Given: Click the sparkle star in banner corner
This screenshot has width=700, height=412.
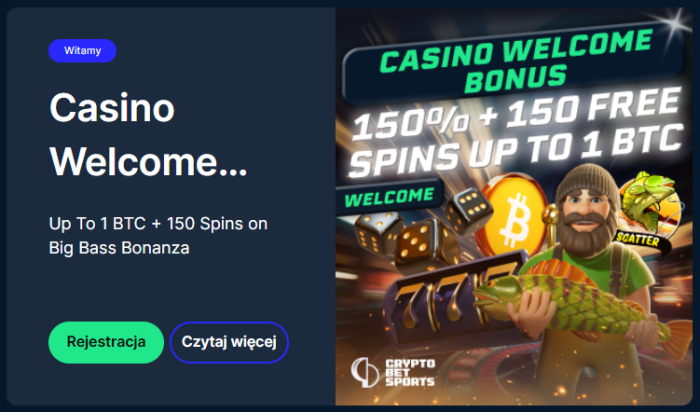Looking at the screenshot, I should click(674, 20).
